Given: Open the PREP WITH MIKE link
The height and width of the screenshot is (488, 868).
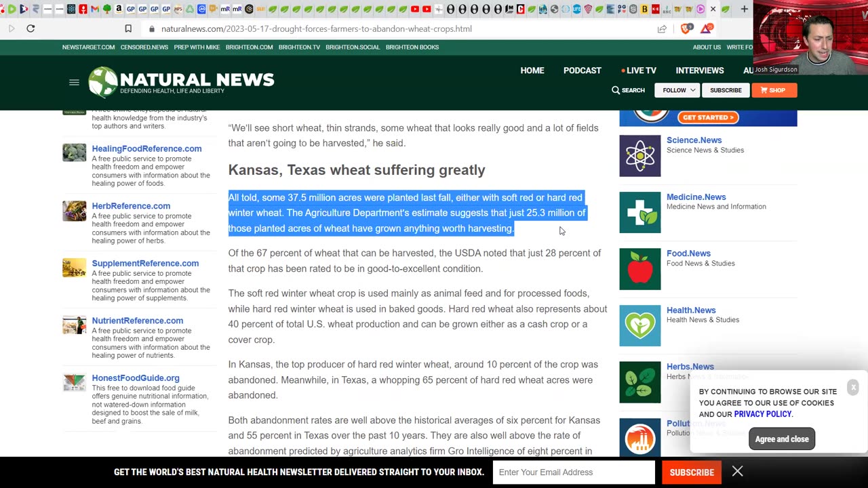Looking at the screenshot, I should [197, 47].
